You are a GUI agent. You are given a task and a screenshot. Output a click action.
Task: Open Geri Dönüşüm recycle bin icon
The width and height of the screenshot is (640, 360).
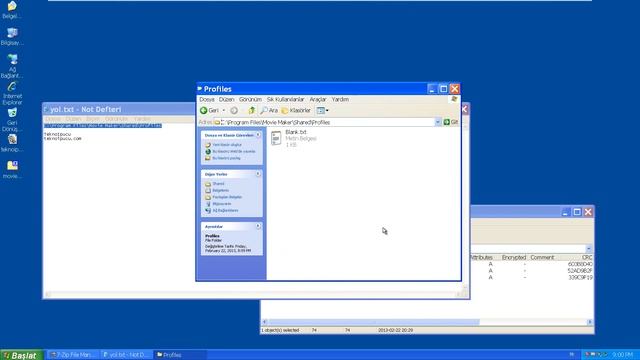(x=12, y=120)
